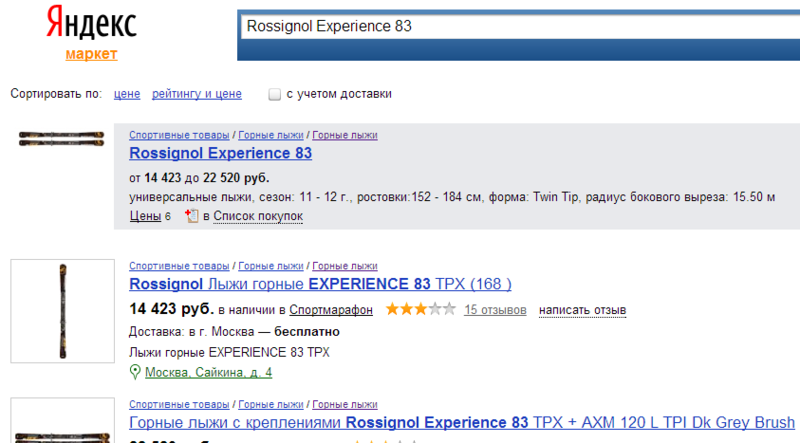
Task: Click the add-to-shopping-list icon
Action: 191,216
